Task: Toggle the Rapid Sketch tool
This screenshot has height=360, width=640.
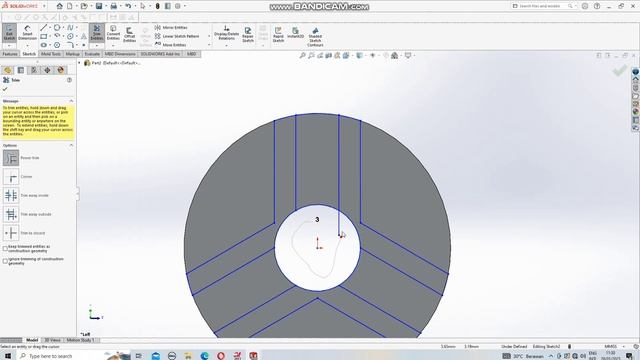Action: (x=278, y=34)
